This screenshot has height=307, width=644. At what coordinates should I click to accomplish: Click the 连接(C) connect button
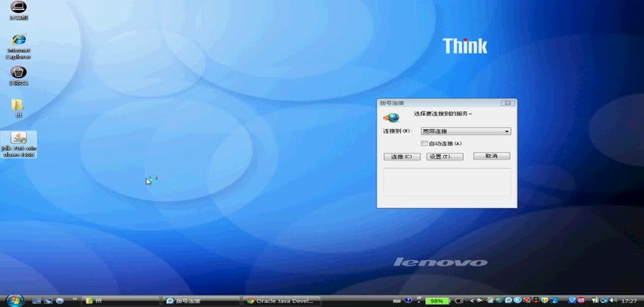tap(402, 157)
